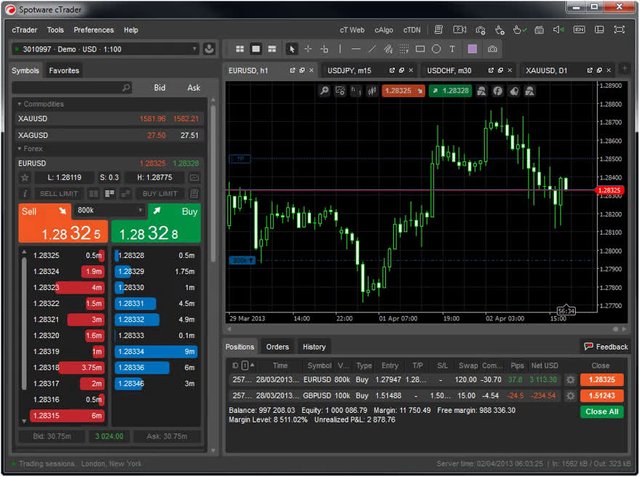Select the cursor pointer tool

pyautogui.click(x=291, y=48)
